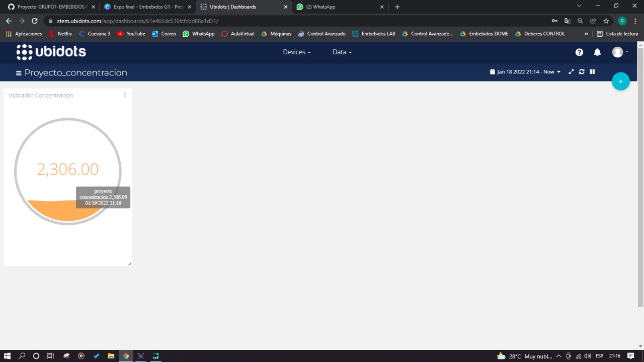This screenshot has height=362, width=644.
Task: Open the Devices dropdown menu
Action: (296, 52)
